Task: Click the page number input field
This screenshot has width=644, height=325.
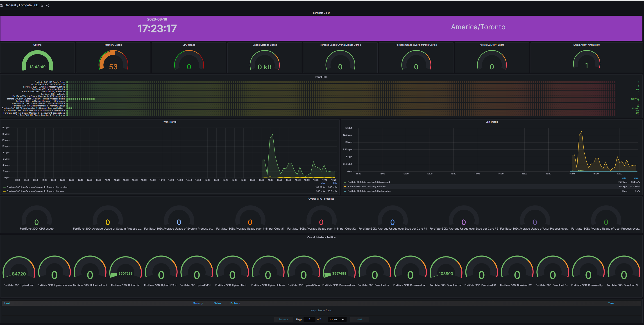Action: [309, 319]
